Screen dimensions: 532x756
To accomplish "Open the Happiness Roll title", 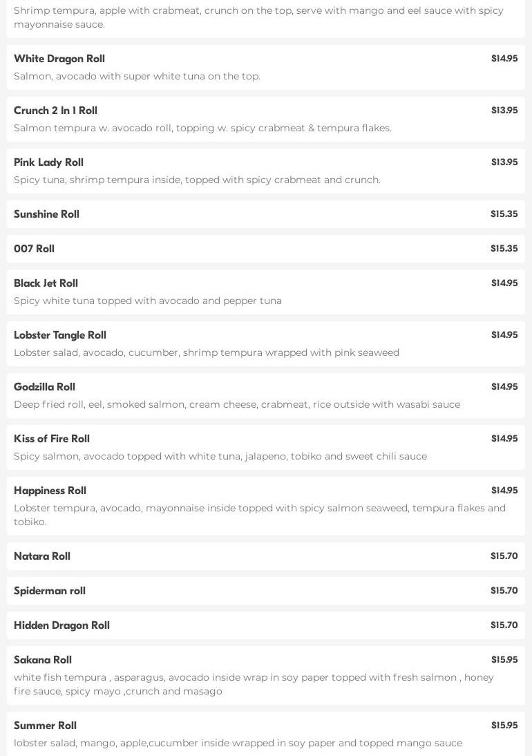I will coord(50,491).
